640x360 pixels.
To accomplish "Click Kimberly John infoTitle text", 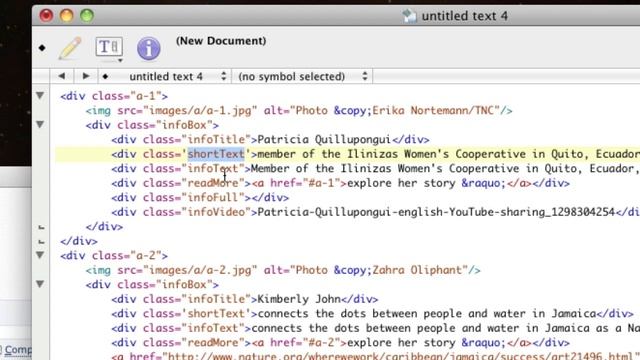I will [299, 299].
